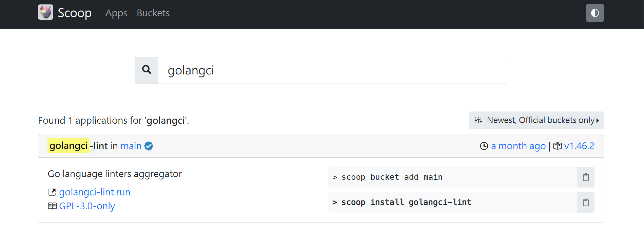This screenshot has height=245, width=644.
Task: Visit the golangci-lint.run homepage link
Action: point(95,192)
